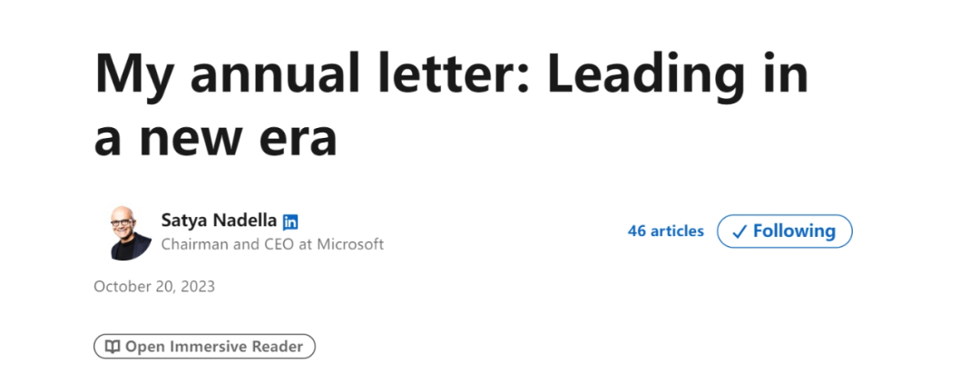Click the book icon in Immersive Reader button
Screen dimensions: 980x384
[x=113, y=347]
